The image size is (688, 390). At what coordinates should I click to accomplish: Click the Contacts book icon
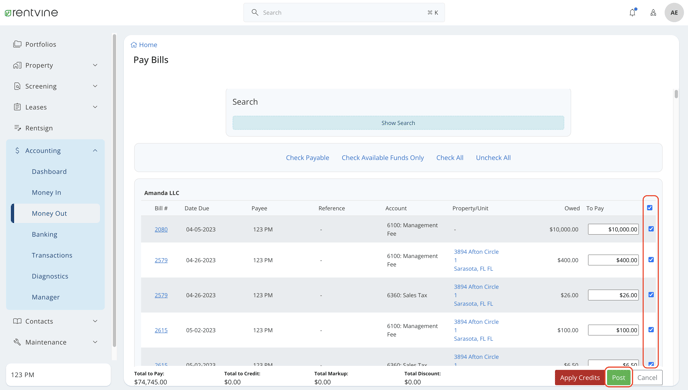click(x=17, y=321)
